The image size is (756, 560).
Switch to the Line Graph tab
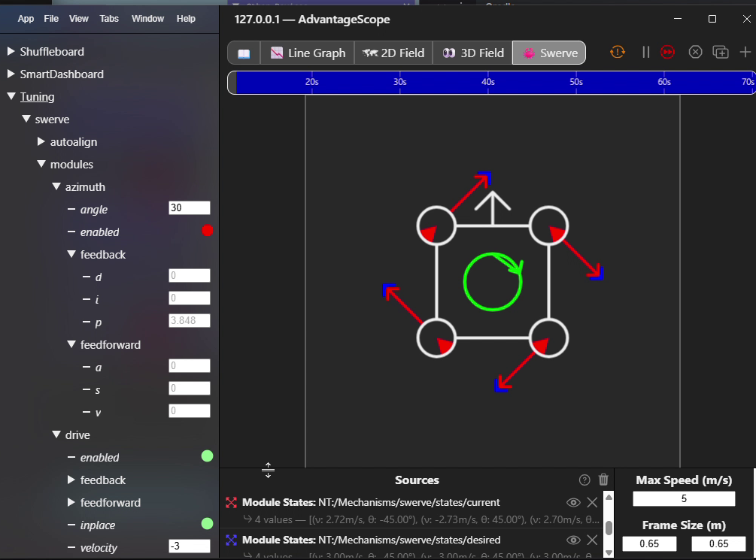click(308, 53)
